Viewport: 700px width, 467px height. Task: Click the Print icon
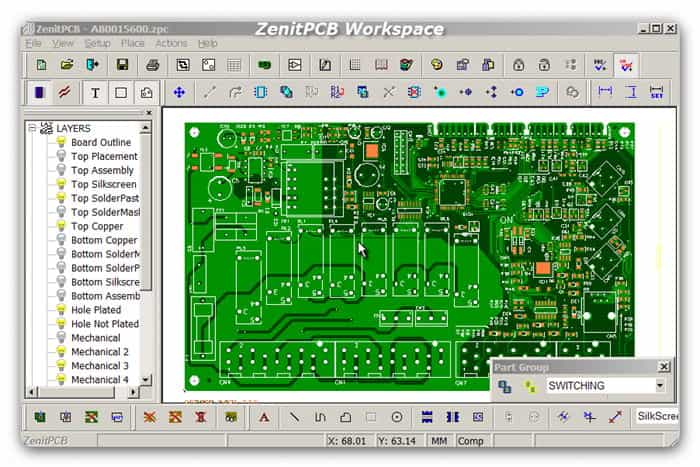click(152, 66)
